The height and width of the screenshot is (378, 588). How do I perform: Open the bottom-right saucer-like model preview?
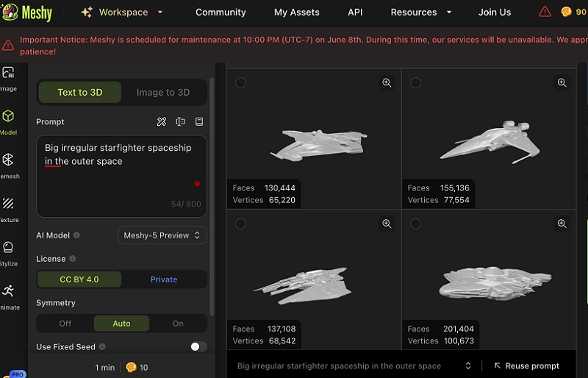coord(495,283)
